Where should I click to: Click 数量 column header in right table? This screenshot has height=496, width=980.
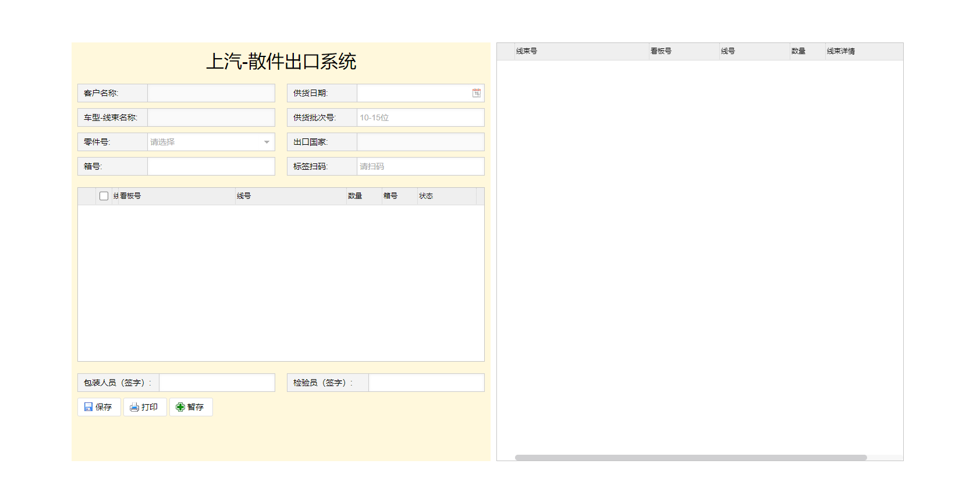808,51
